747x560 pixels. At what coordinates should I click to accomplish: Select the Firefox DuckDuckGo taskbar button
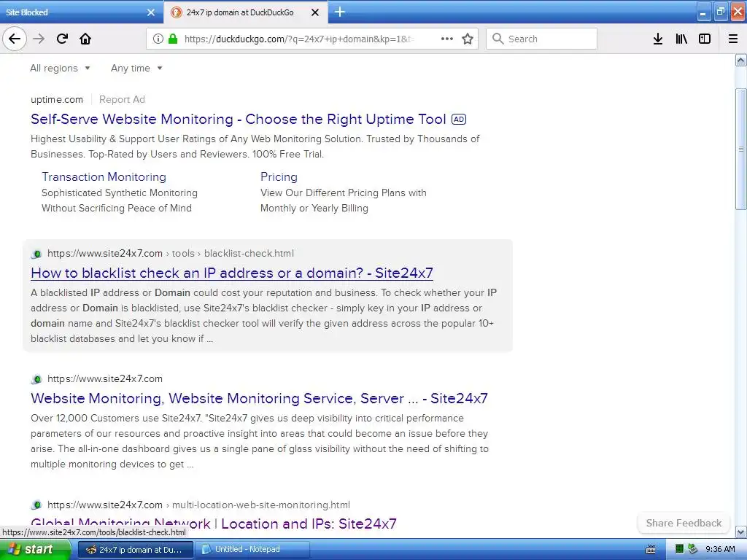pyautogui.click(x=135, y=550)
